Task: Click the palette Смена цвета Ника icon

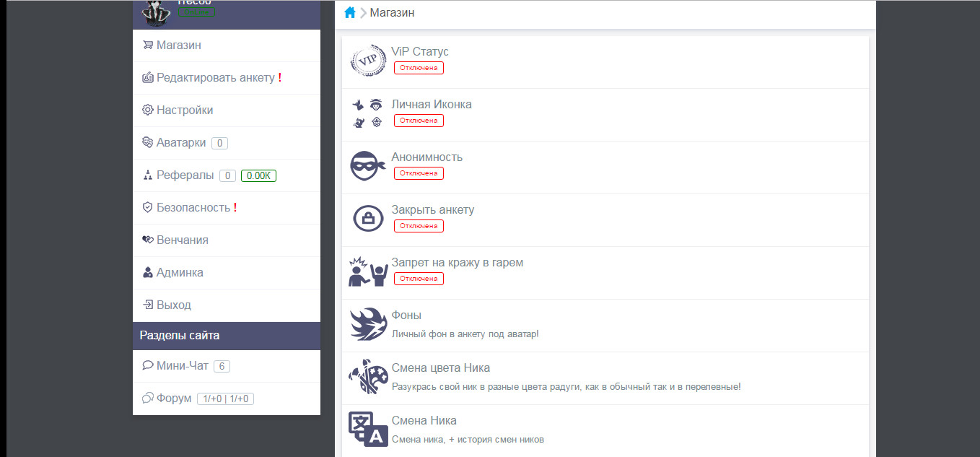Action: coord(368,377)
